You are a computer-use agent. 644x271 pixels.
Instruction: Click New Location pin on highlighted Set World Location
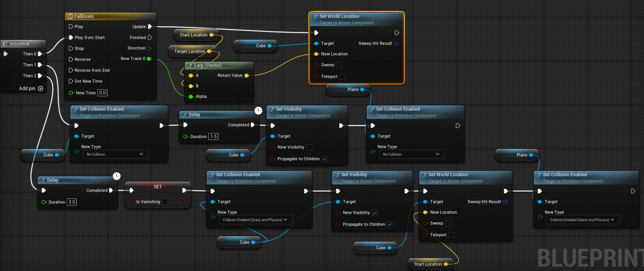point(317,54)
